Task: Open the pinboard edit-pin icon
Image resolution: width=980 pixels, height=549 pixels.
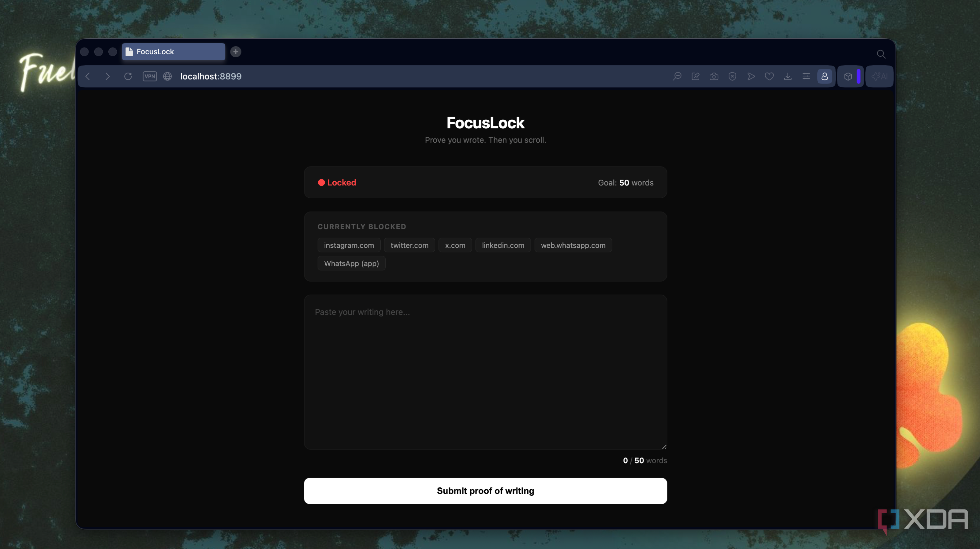Action: click(696, 76)
